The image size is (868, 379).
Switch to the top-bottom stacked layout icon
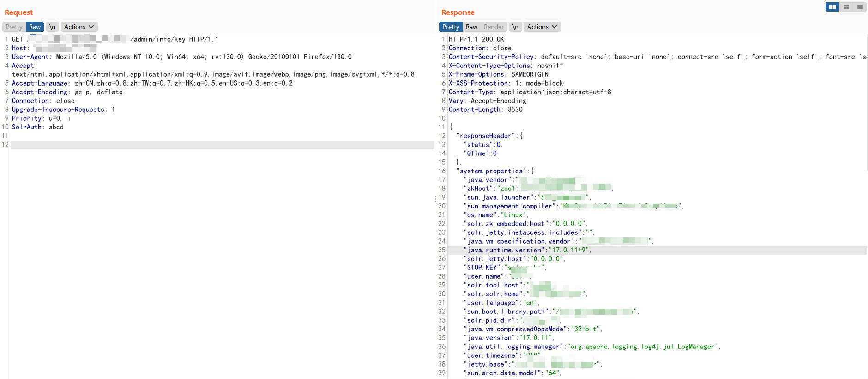pos(846,7)
